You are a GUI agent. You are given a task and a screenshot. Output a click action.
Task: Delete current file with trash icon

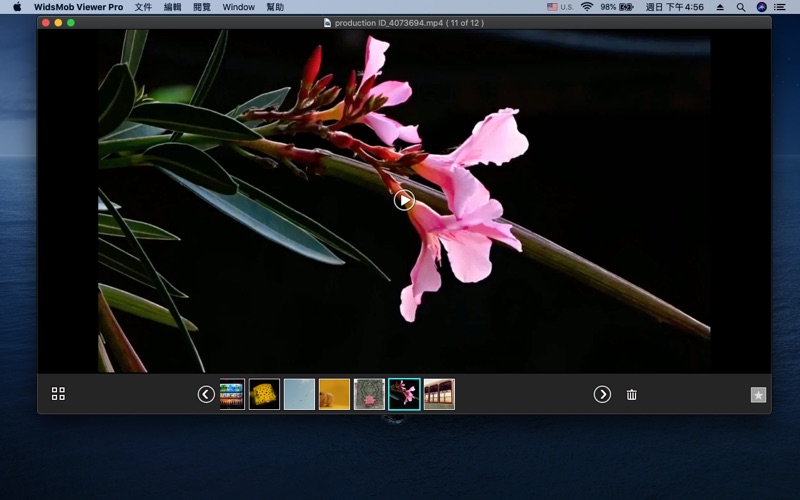tap(632, 395)
